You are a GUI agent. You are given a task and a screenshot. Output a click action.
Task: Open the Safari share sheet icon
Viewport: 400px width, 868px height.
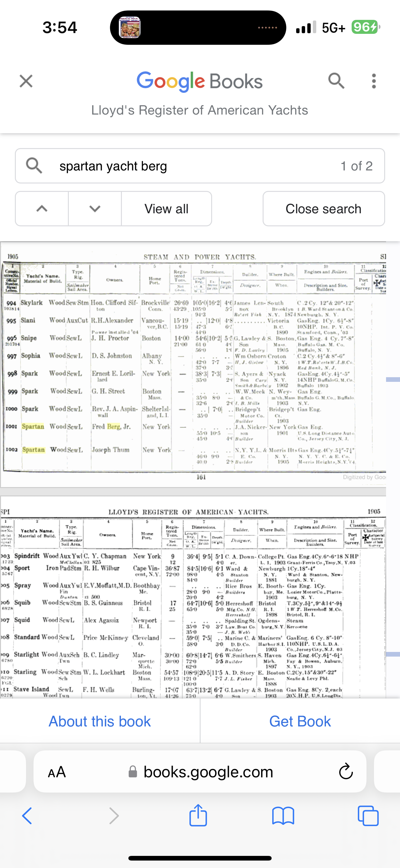point(198,816)
